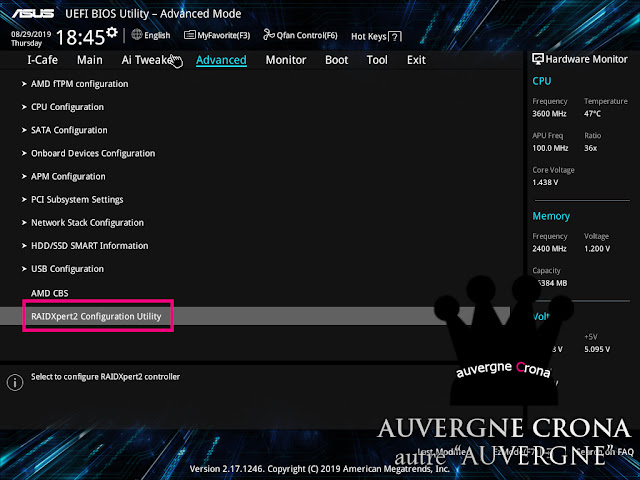
Task: Click the 1.200 V memory voltage value
Action: click(x=597, y=249)
